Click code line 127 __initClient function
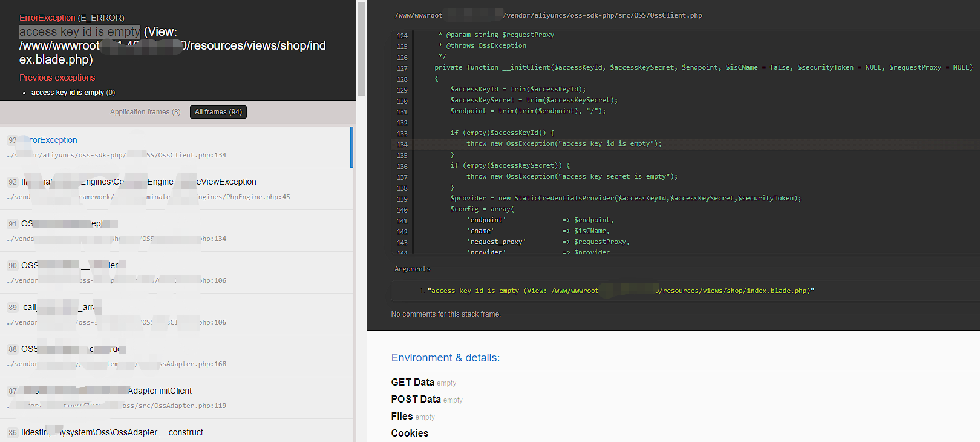 pos(704,68)
